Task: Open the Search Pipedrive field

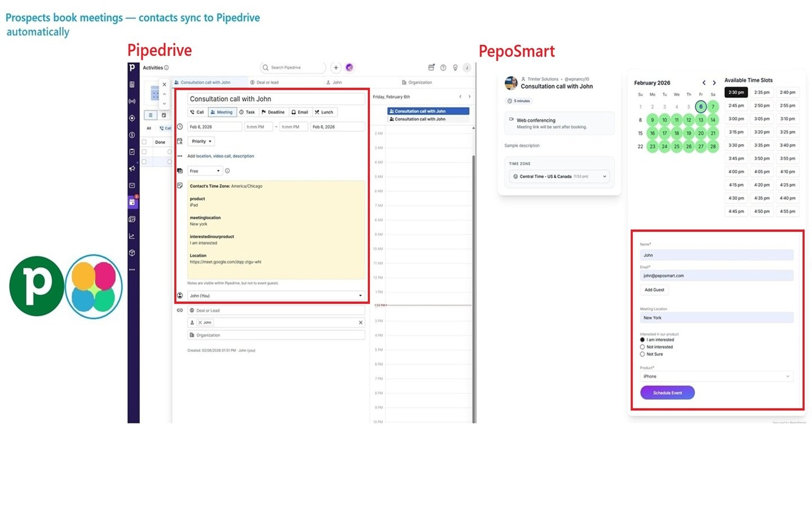Action: click(x=293, y=67)
